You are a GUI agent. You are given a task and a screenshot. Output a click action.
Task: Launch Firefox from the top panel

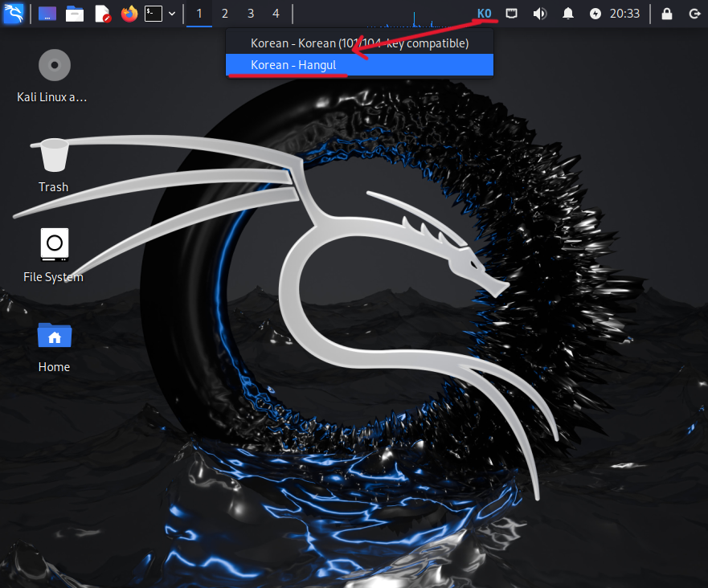(129, 14)
